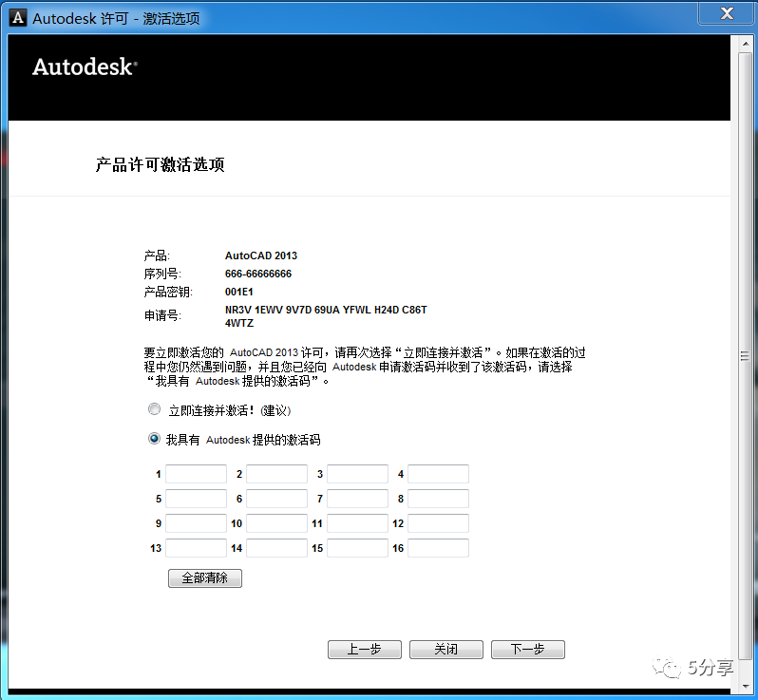This screenshot has height=700, width=758.
Task: Click request code starting 'NR3V 1EWV'
Action: [x=326, y=310]
